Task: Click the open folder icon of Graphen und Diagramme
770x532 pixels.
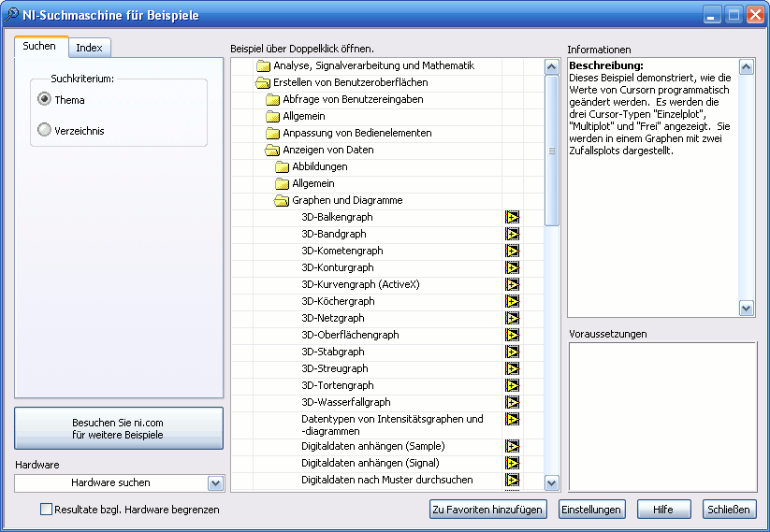Action: 282,200
